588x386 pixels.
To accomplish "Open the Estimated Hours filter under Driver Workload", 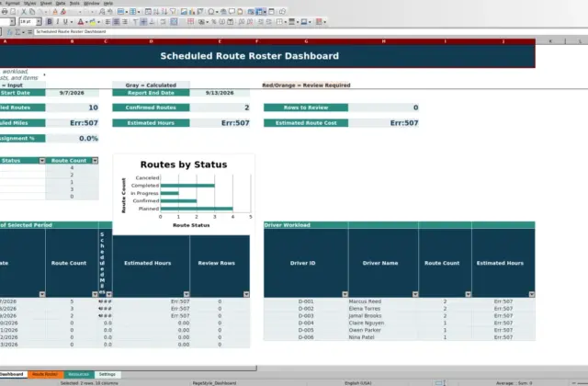I will 532,294.
